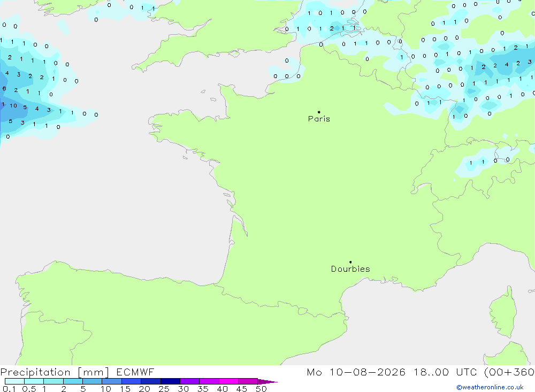This screenshot has height=392, width=535.
Task: Click the 'Mo 10-08-2026' forecast date
Action: coord(356,372)
